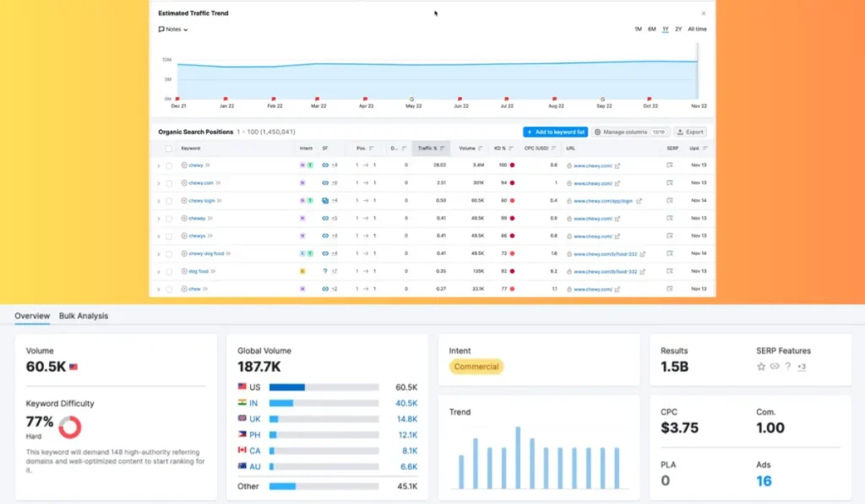The height and width of the screenshot is (504, 865).
Task: Open external link icon for chewy.com/app/login URL
Action: (x=639, y=201)
